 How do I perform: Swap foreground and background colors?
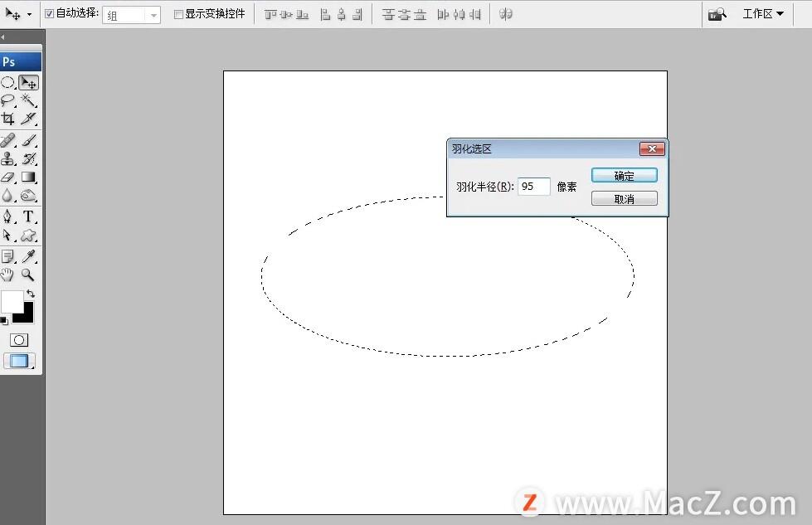31,294
